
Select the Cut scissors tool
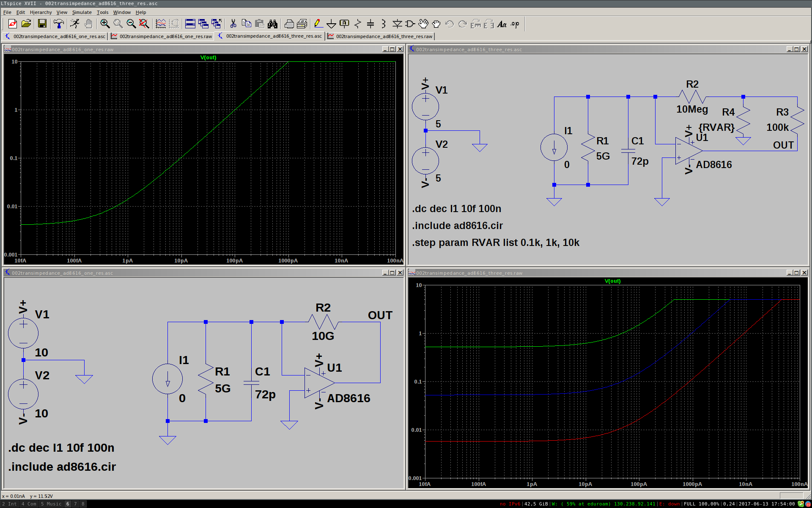[x=233, y=24]
